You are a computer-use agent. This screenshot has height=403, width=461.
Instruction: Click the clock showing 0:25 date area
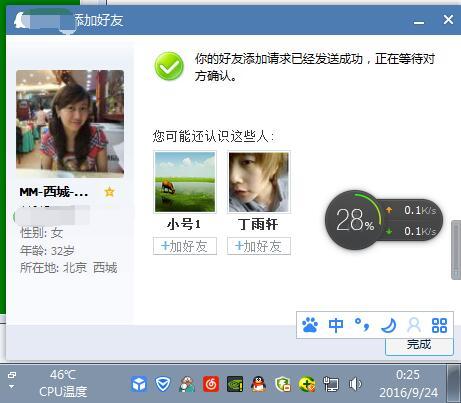pyautogui.click(x=408, y=384)
